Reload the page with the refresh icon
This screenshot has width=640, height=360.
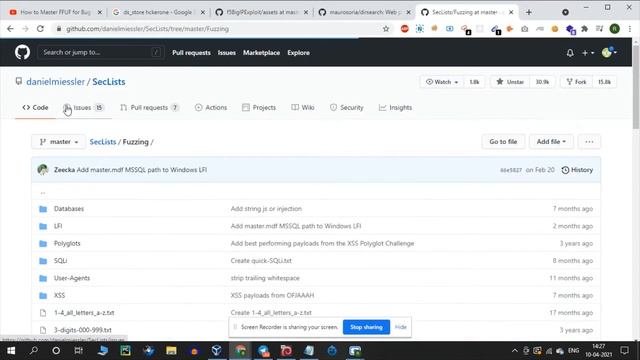[x=40, y=29]
